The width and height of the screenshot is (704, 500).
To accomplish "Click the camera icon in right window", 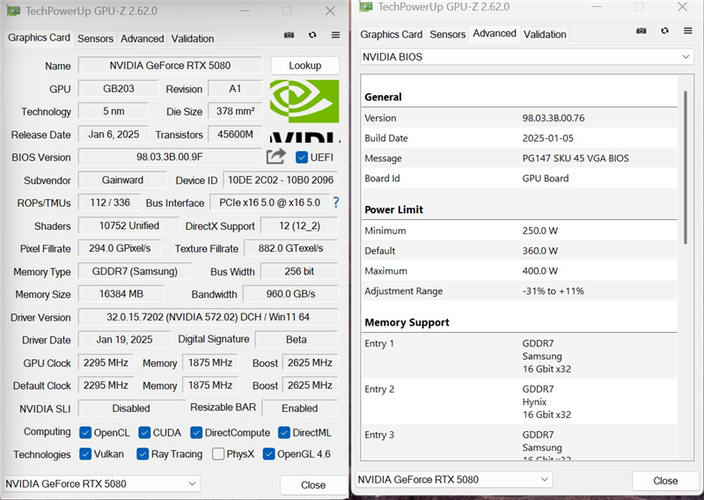I will (x=641, y=32).
